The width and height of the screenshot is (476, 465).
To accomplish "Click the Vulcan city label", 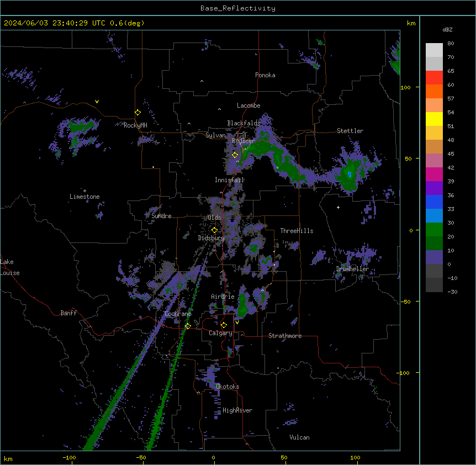I will click(x=299, y=437).
